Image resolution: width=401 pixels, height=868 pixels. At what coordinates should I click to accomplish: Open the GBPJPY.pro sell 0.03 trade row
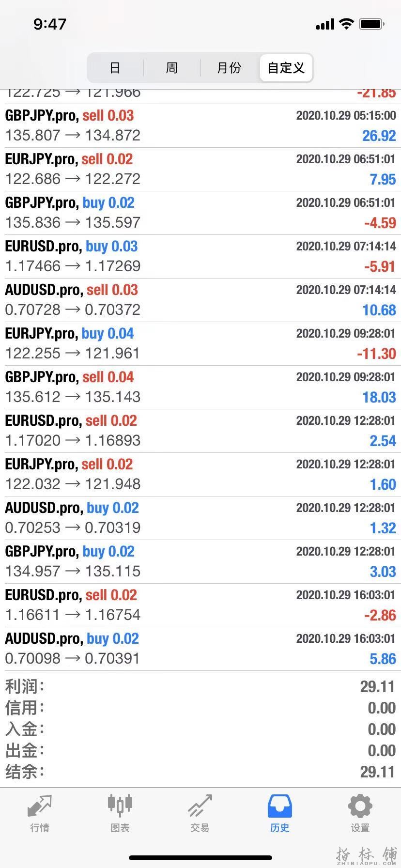(x=200, y=125)
